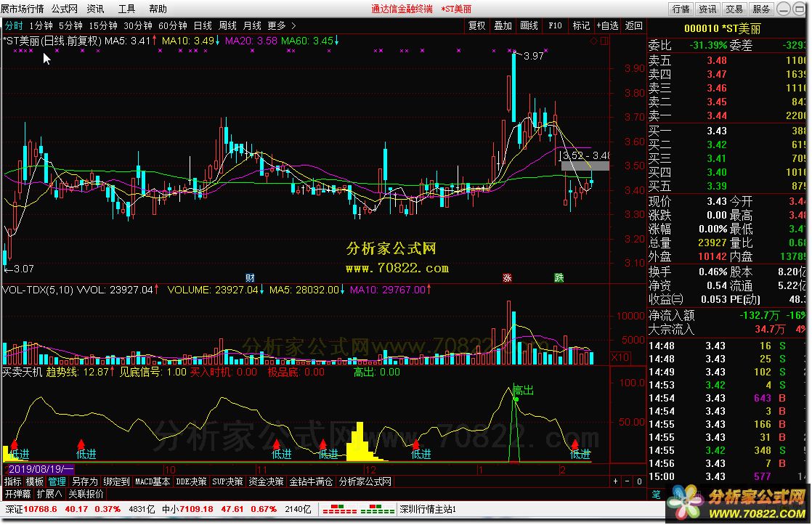Click the 卖一 3.44 ask row

(726, 115)
